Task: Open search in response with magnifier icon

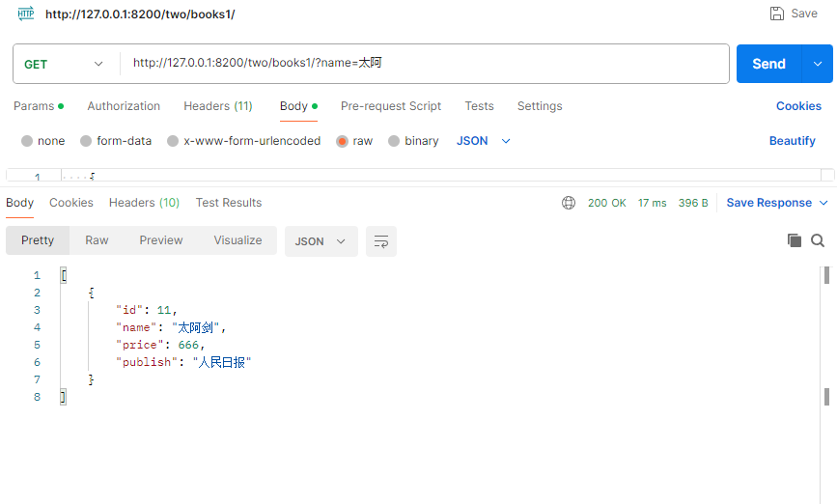Action: (818, 240)
